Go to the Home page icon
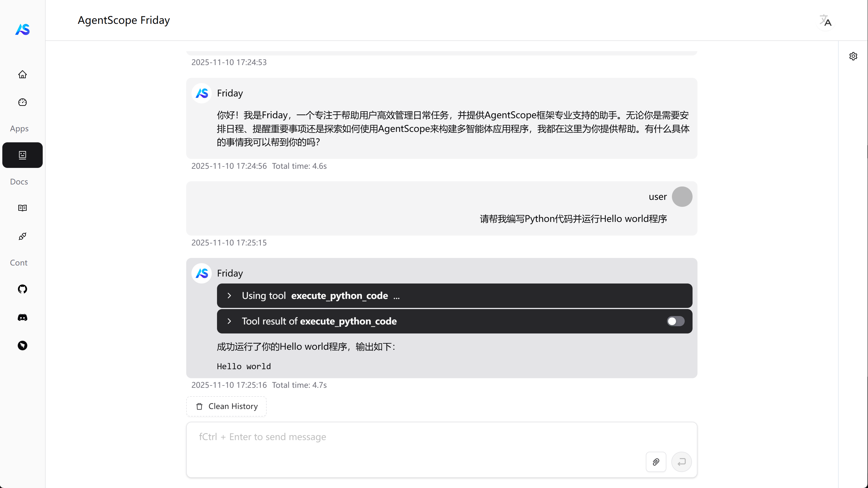The image size is (868, 488). (x=23, y=74)
